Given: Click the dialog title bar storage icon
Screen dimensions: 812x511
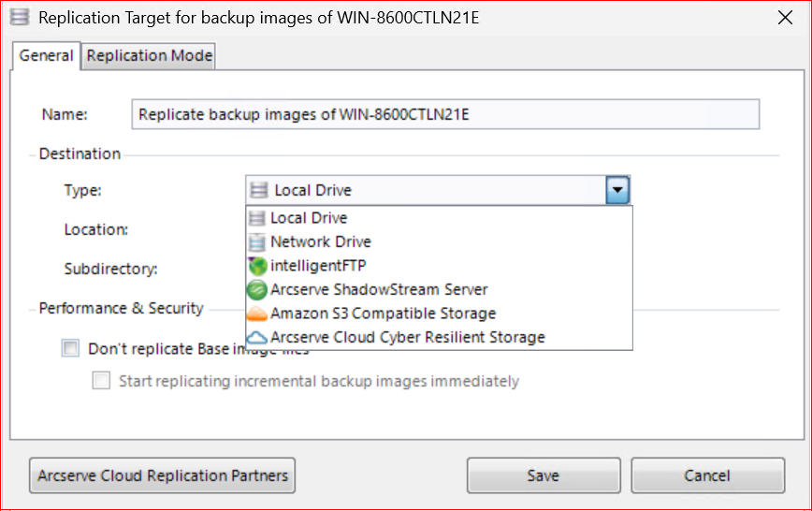Looking at the screenshot, I should tap(20, 17).
